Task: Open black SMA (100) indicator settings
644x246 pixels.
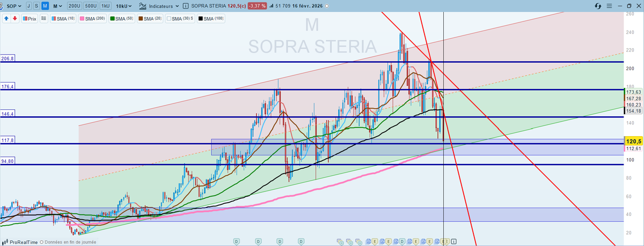Action: [x=212, y=18]
